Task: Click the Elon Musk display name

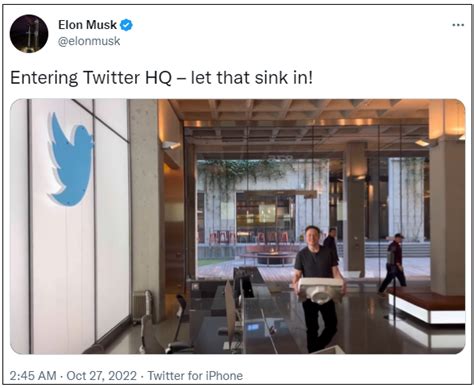Action: (x=87, y=25)
